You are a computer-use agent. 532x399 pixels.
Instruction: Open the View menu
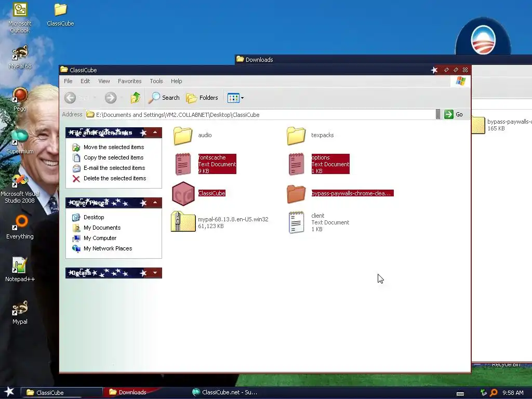click(104, 81)
